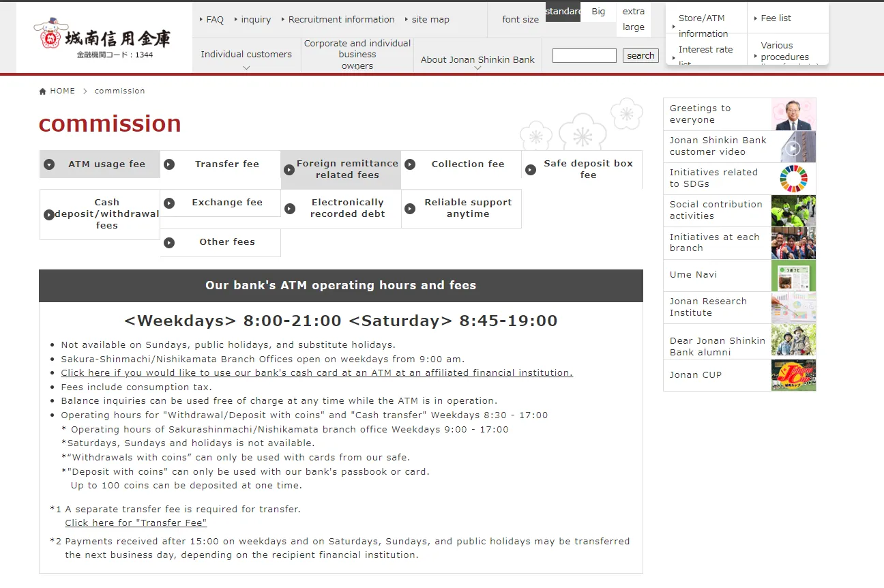Click the Jonan Shinkin Bank logo
884x588 pixels.
click(102, 37)
